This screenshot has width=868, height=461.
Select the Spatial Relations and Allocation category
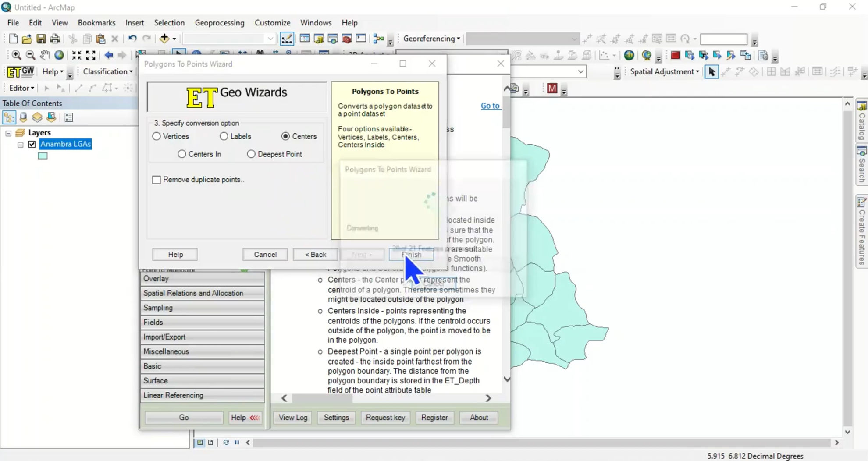(203, 293)
